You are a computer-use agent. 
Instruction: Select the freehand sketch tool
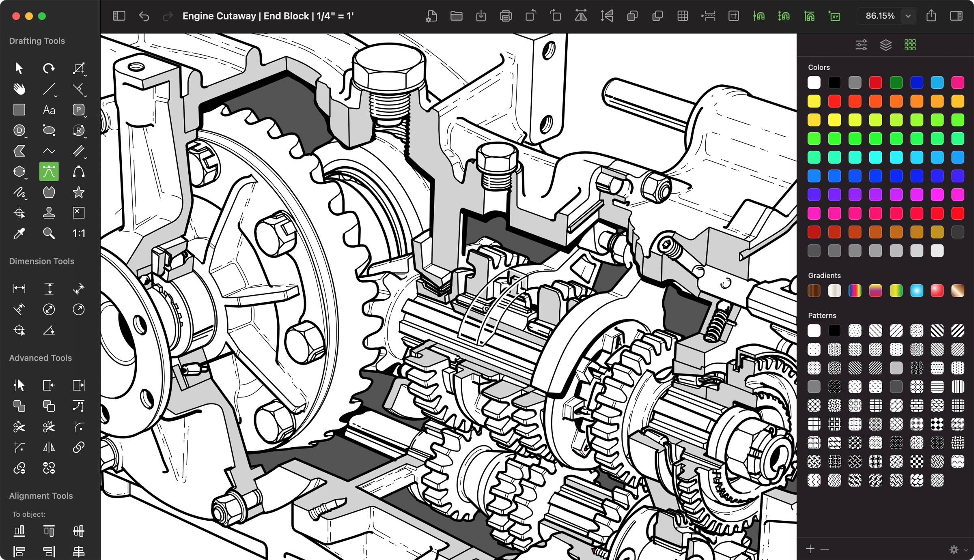pyautogui.click(x=19, y=192)
